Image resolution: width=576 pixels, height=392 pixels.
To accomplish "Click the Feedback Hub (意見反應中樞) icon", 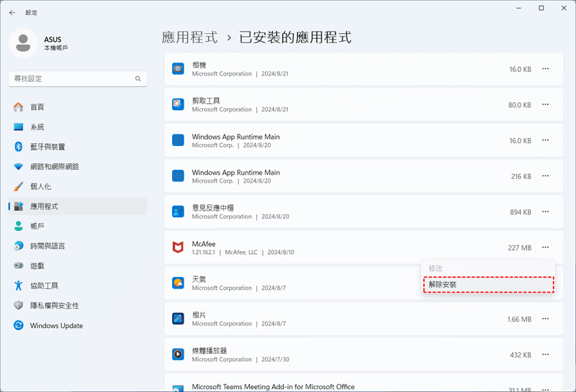I will (x=178, y=211).
